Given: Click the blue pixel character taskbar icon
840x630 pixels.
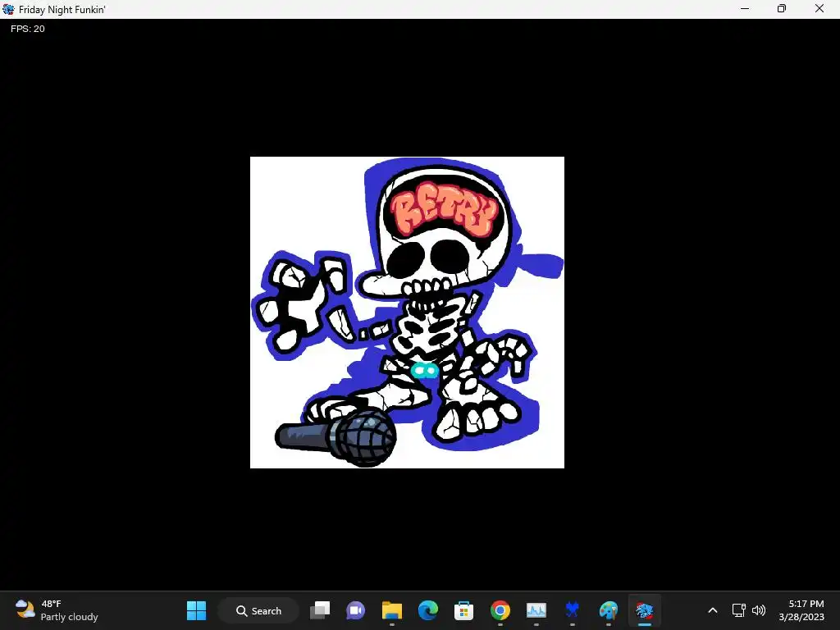Looking at the screenshot, I should 572,610.
